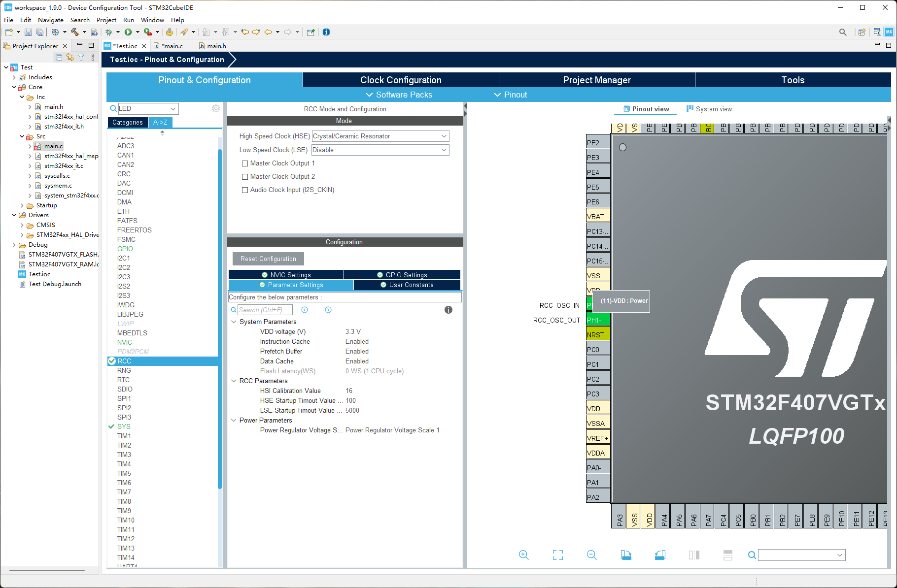Click the Build hammer icon
The height and width of the screenshot is (588, 897).
74,32
